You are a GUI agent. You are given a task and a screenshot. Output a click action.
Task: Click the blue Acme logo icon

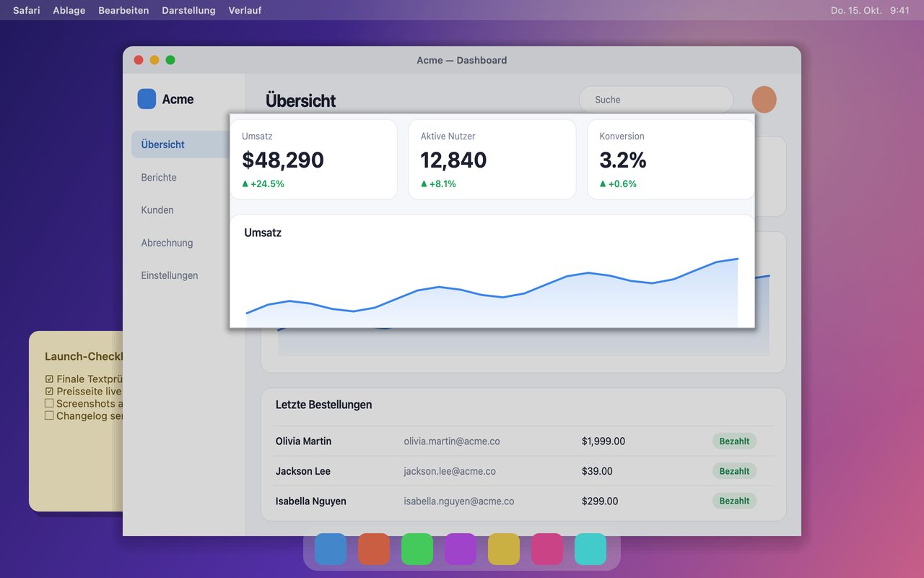point(147,99)
